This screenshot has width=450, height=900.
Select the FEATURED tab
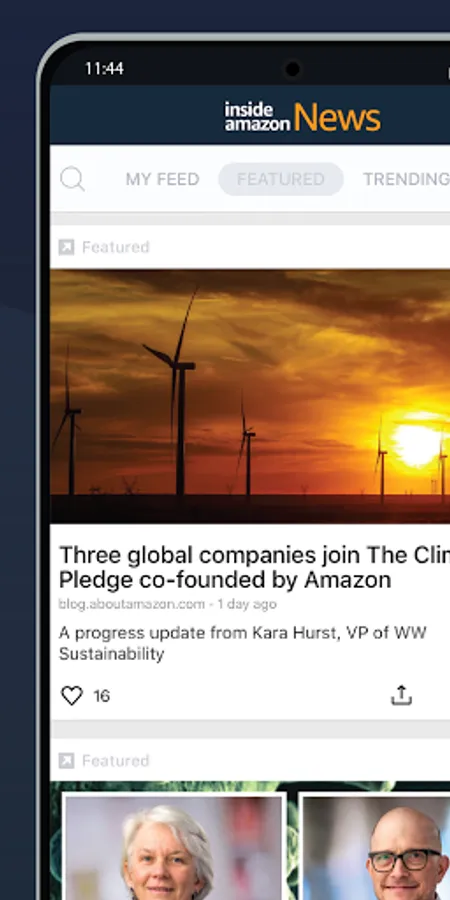click(x=281, y=179)
